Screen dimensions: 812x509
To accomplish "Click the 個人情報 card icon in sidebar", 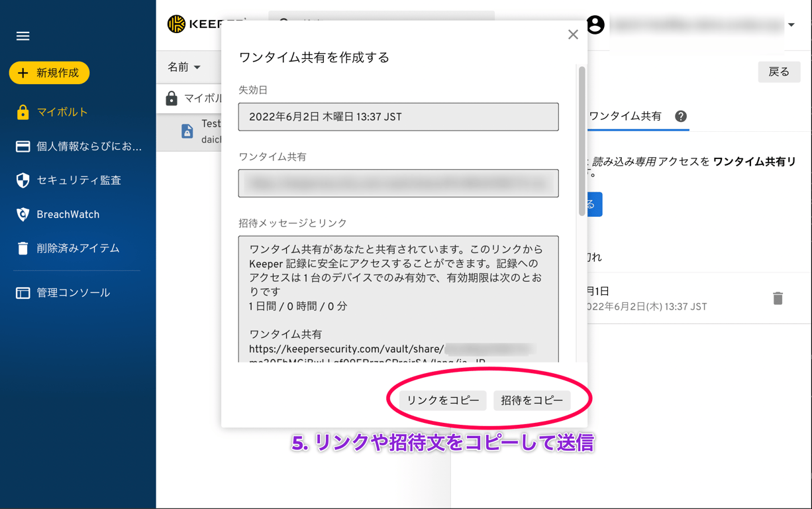I will [x=23, y=146].
